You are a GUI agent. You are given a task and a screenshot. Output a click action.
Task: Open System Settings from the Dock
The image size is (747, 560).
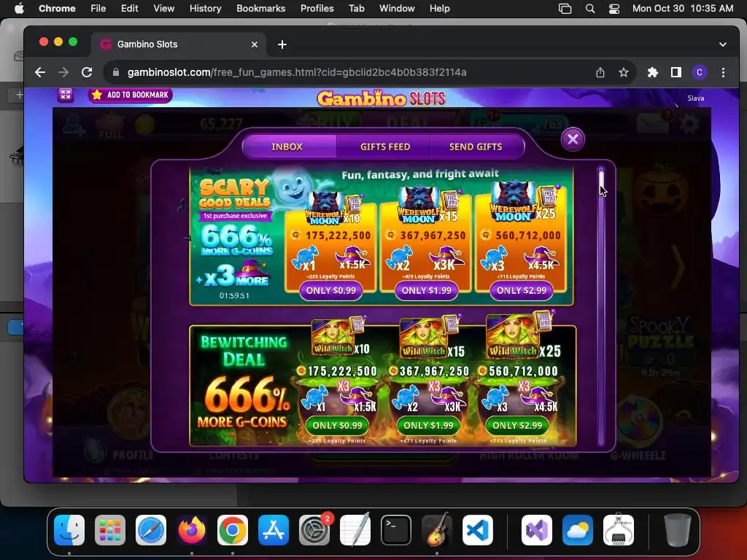pyautogui.click(x=314, y=530)
